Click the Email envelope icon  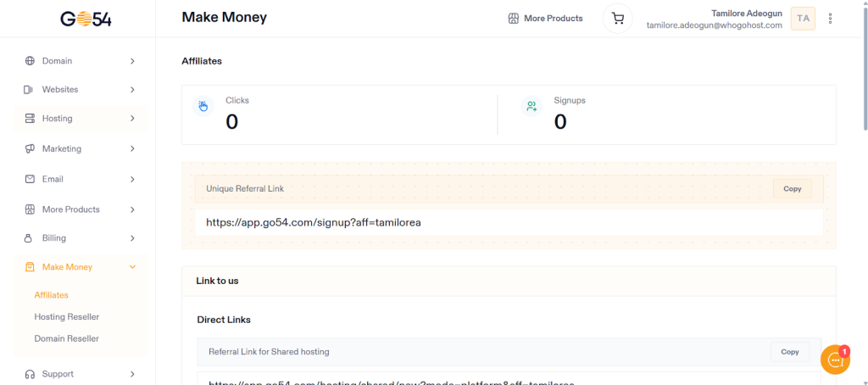coord(30,180)
